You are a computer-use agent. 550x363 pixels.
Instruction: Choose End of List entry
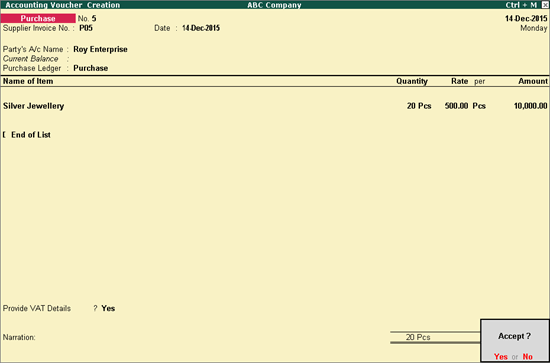[31, 135]
